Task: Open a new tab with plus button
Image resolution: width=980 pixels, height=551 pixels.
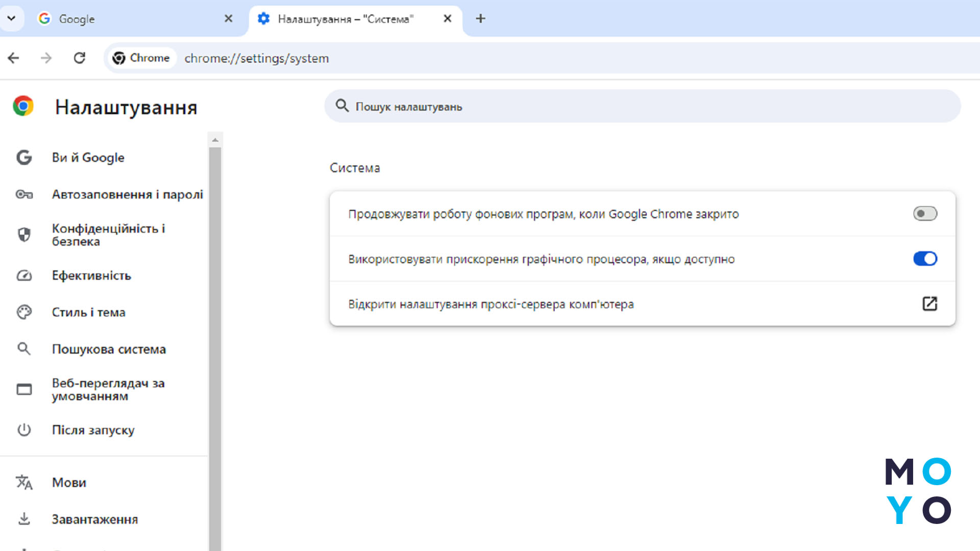Action: [x=480, y=19]
